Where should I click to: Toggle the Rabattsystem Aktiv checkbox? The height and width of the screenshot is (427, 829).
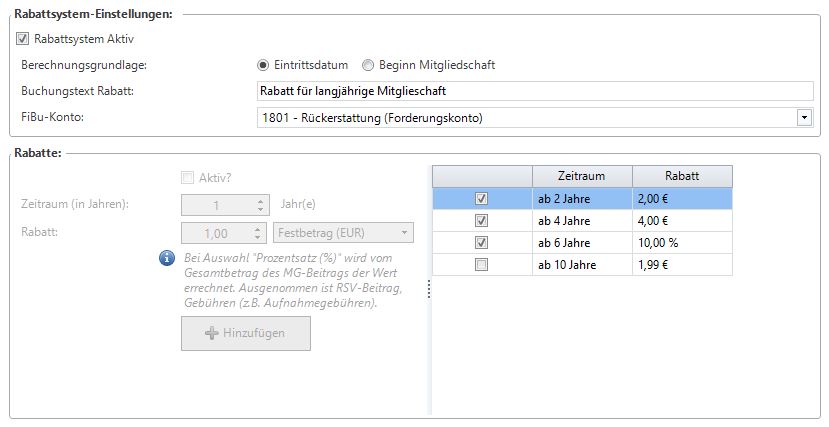24,39
